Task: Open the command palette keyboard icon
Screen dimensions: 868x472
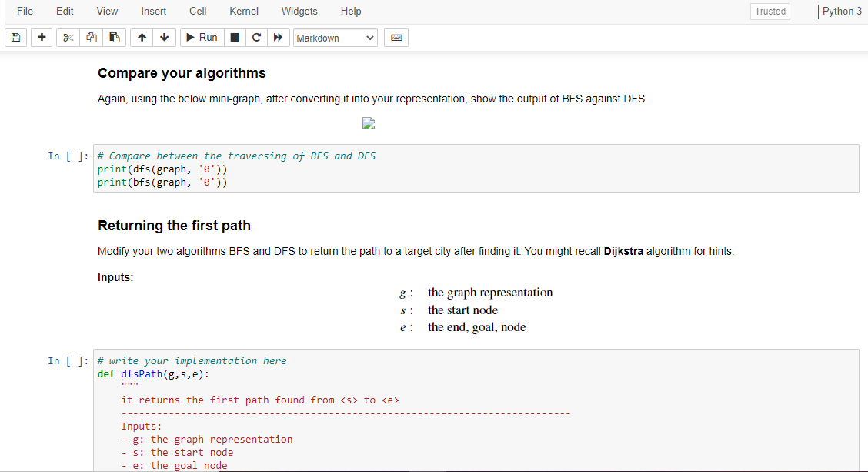Action: (396, 37)
